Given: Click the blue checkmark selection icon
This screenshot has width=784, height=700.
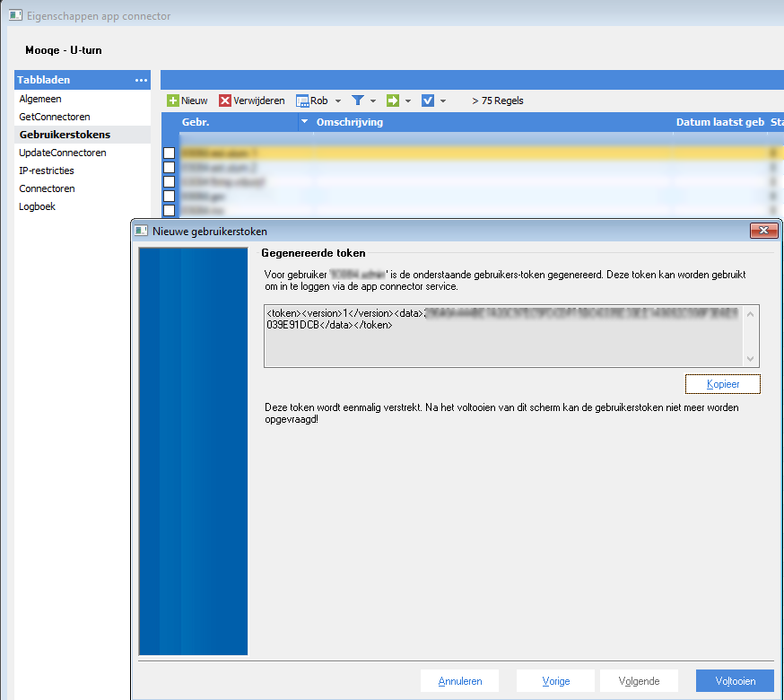Looking at the screenshot, I should click(x=428, y=101).
